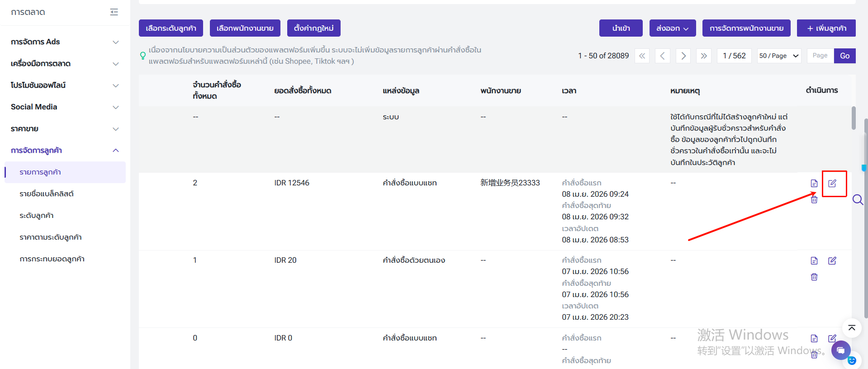This screenshot has width=868, height=369.
Task: Delete the customer with IDR 12546 total
Action: 814,199
